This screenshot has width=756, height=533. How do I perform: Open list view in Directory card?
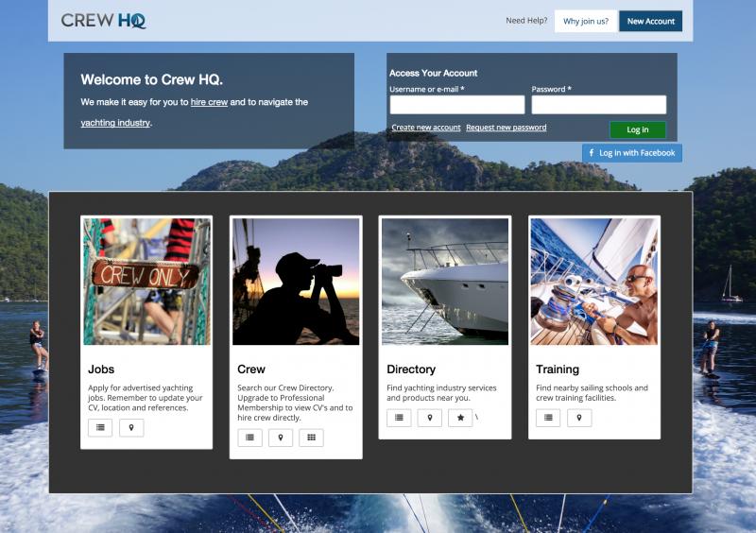[399, 418]
